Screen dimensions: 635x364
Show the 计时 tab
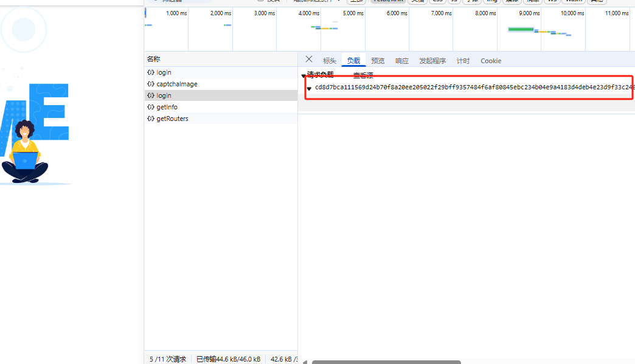(x=463, y=61)
